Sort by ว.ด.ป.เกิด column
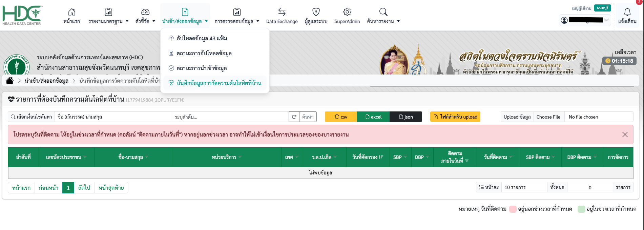644x230 pixels. point(325,157)
